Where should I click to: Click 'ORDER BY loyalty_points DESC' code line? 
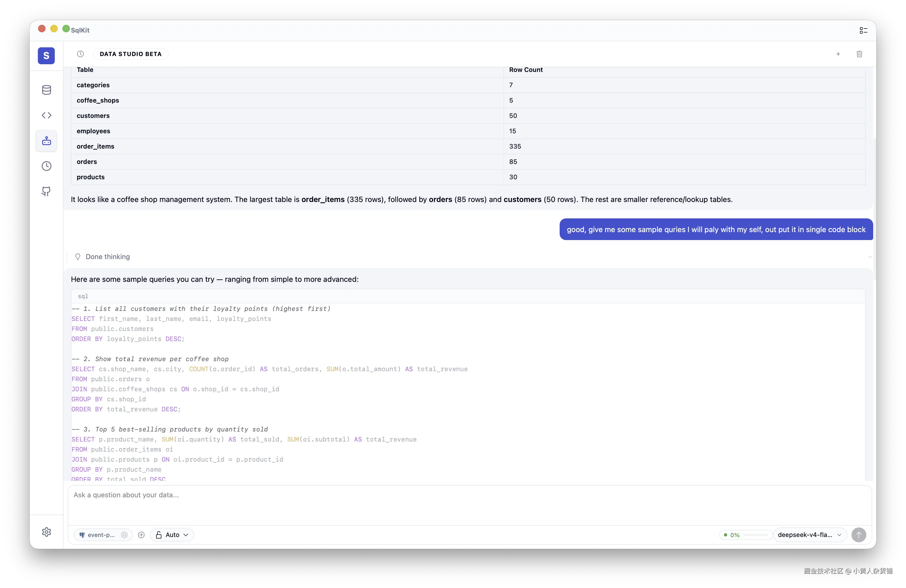tap(128, 339)
